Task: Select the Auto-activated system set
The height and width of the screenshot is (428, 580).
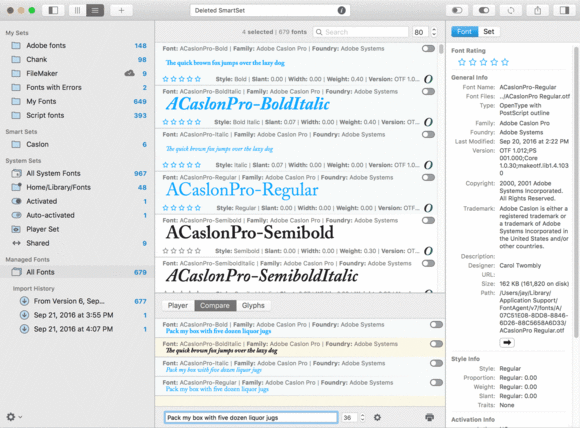Action: tap(77, 215)
